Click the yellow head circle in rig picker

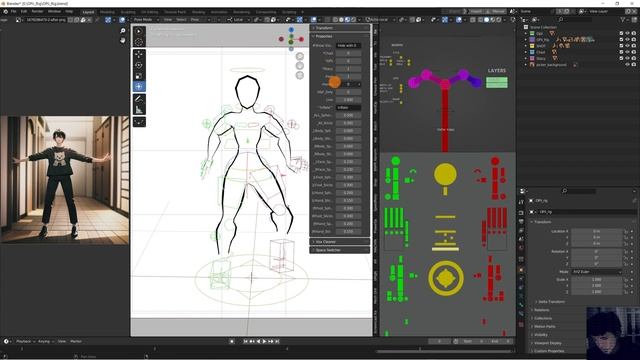point(445,174)
